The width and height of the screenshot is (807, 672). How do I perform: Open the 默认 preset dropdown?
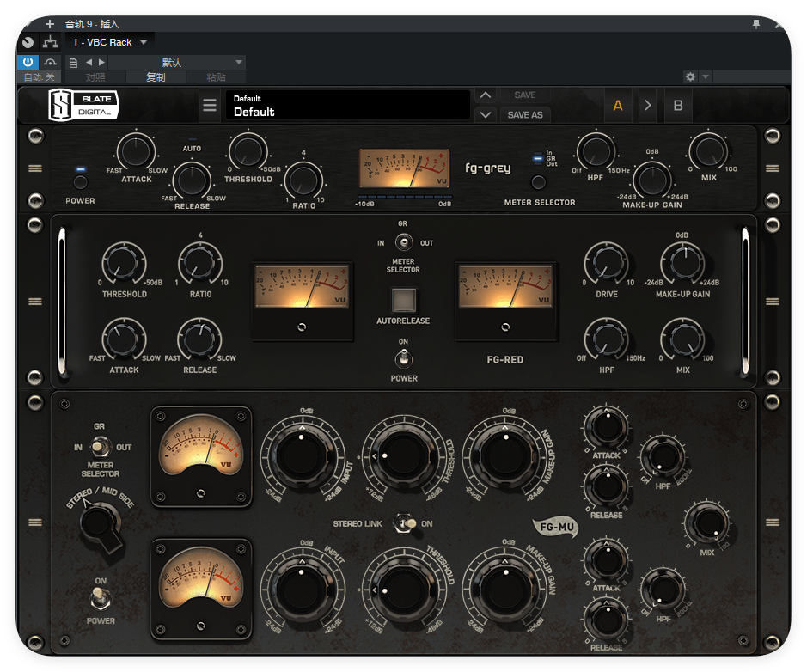[x=176, y=62]
